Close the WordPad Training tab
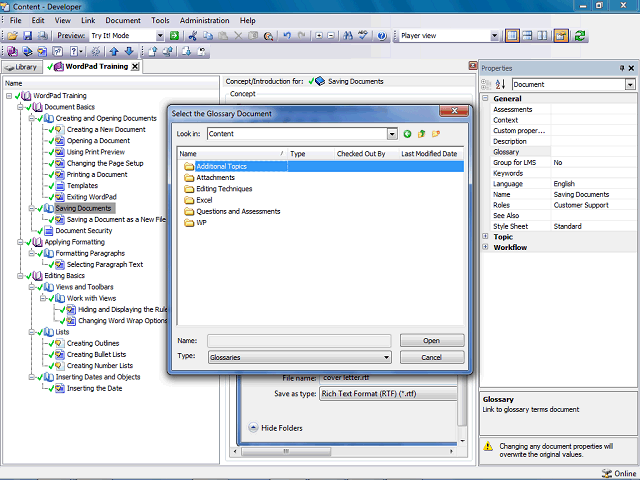Viewport: 640px width, 480px height. (x=135, y=67)
